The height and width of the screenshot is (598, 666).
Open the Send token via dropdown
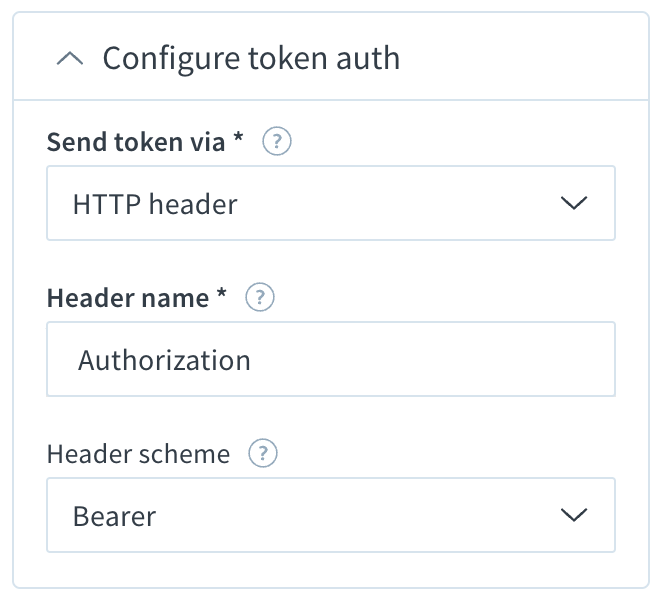pos(331,203)
